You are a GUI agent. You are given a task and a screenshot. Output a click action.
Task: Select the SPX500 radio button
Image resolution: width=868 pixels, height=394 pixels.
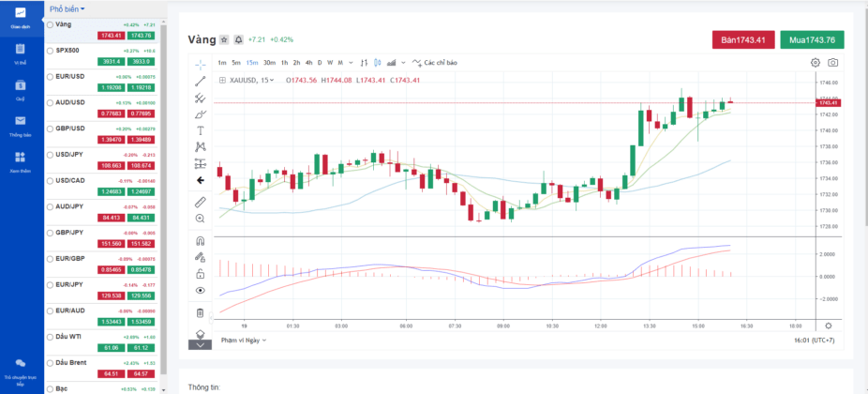pyautogui.click(x=51, y=51)
